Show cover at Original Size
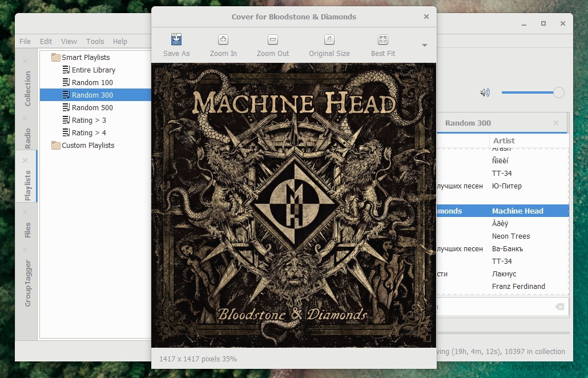The width and height of the screenshot is (588, 378). pyautogui.click(x=329, y=39)
